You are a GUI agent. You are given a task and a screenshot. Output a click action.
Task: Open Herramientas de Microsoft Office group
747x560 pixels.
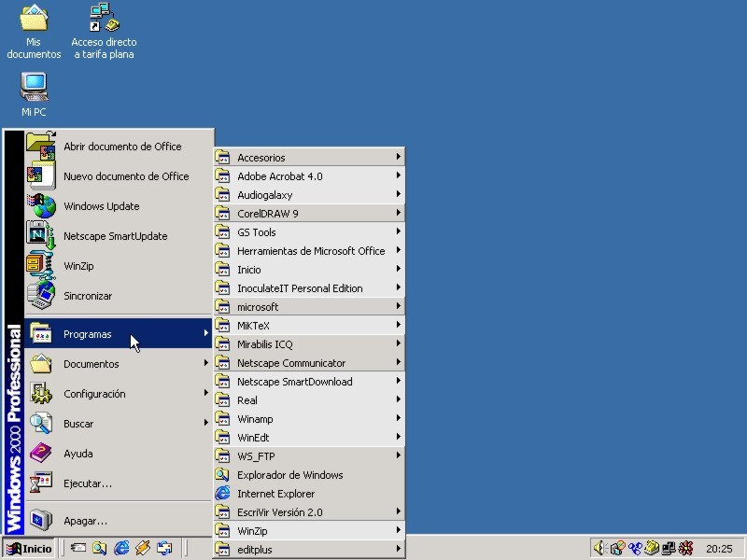coord(309,250)
